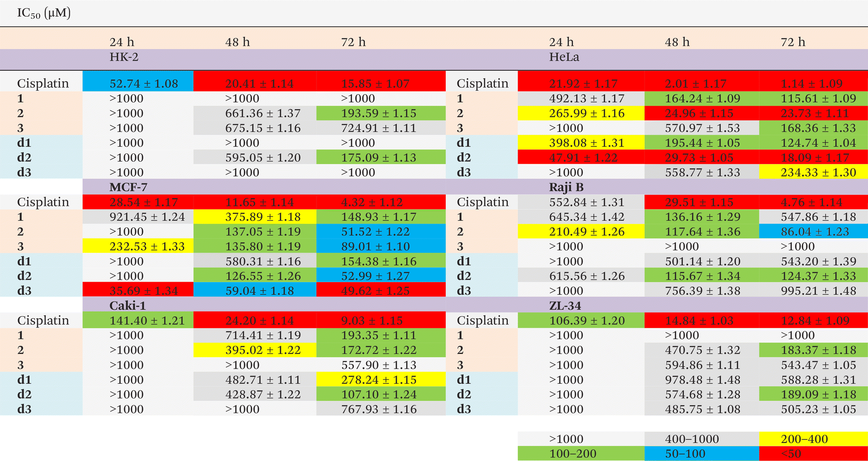The width and height of the screenshot is (868, 461).
Task: Click the >1000 legend swatch
Action: pos(581,439)
